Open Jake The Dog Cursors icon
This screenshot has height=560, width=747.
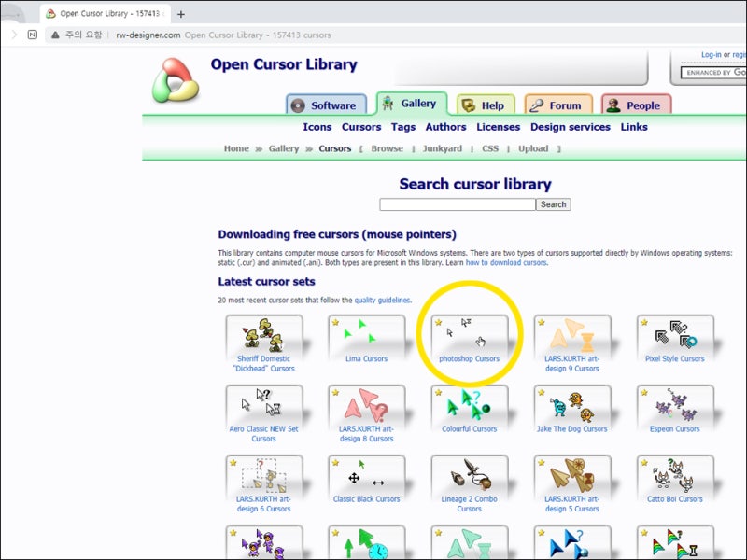click(x=572, y=405)
